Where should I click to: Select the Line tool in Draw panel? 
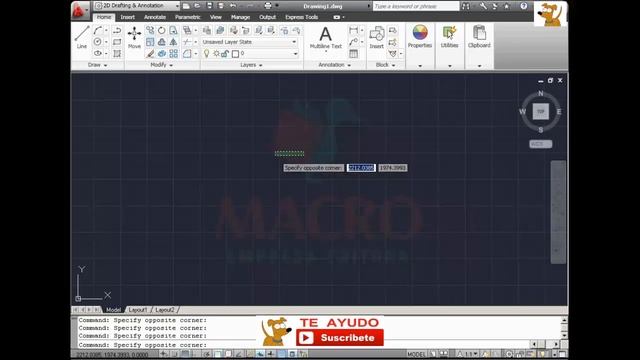click(82, 37)
